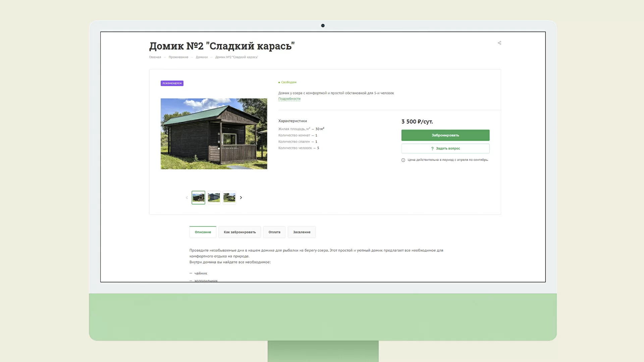Click the green Свободен status indicator
Screen dimensions: 644x362
[287, 82]
